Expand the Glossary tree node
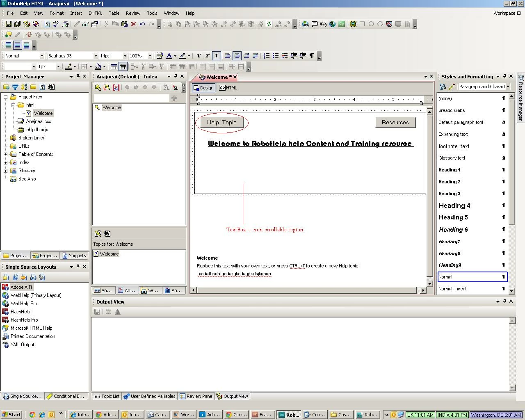Image resolution: width=525 pixels, height=420 pixels. [6, 171]
